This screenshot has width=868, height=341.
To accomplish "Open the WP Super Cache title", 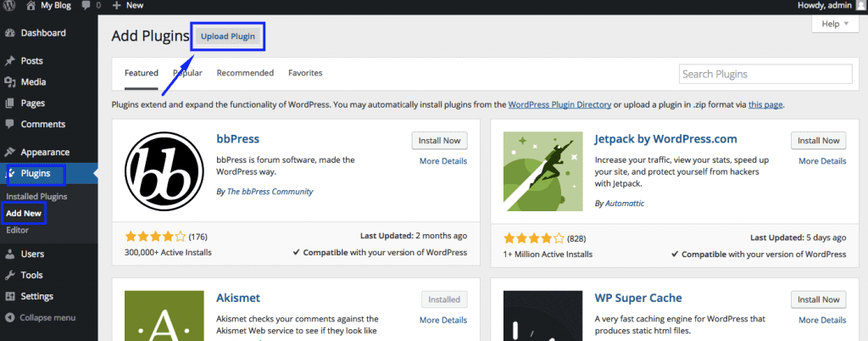I will pos(638,298).
